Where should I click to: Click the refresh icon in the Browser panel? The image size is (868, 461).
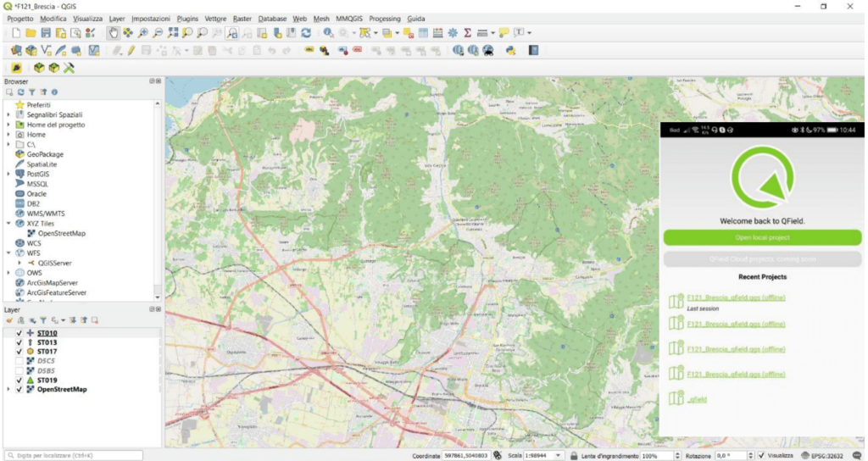tap(20, 92)
